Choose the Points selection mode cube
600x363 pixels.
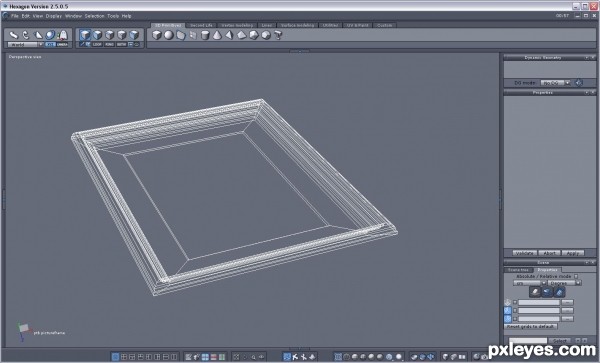[122, 35]
